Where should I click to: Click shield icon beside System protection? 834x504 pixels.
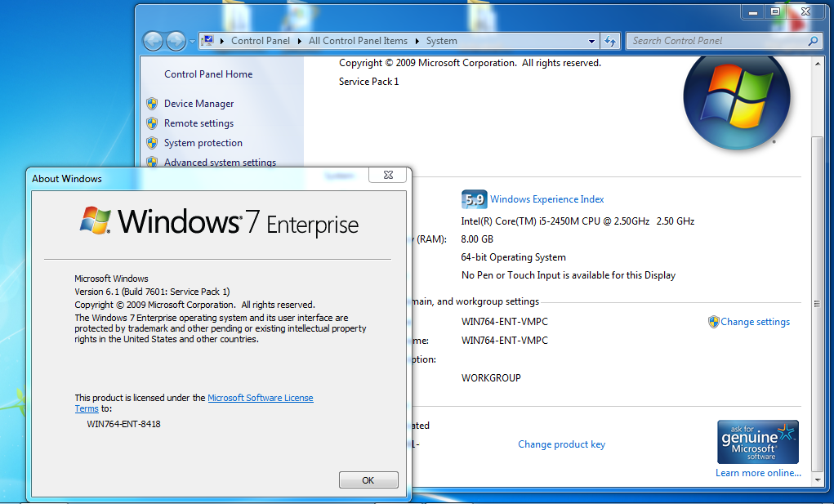tap(152, 143)
